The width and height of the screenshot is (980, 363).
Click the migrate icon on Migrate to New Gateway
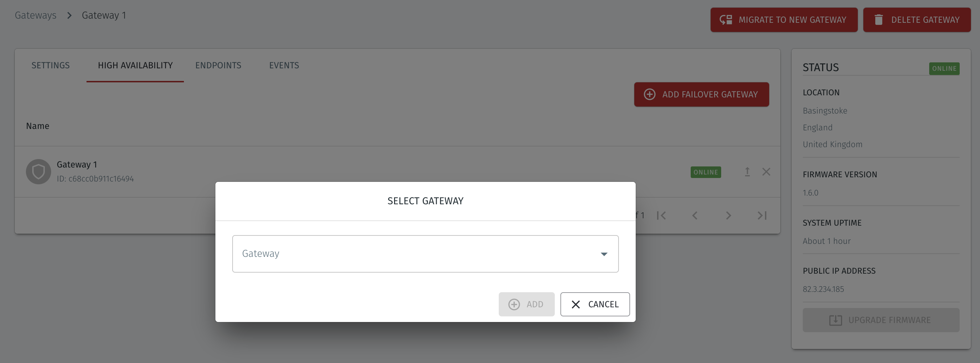pos(726,19)
